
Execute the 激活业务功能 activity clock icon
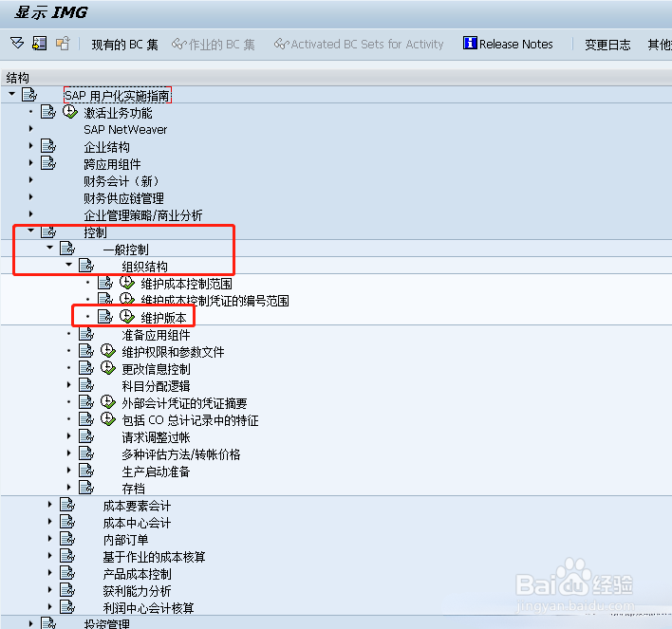[x=70, y=112]
